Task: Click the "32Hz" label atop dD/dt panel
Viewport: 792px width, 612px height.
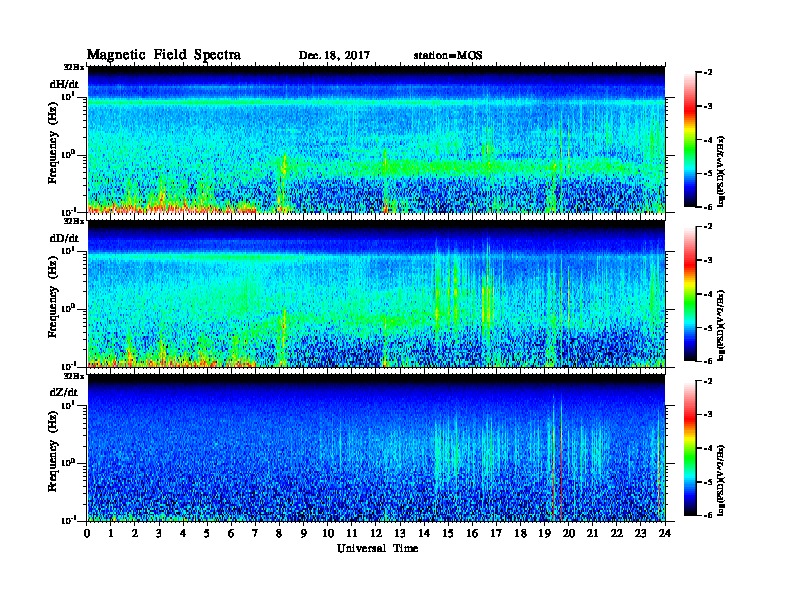Action: [x=74, y=221]
